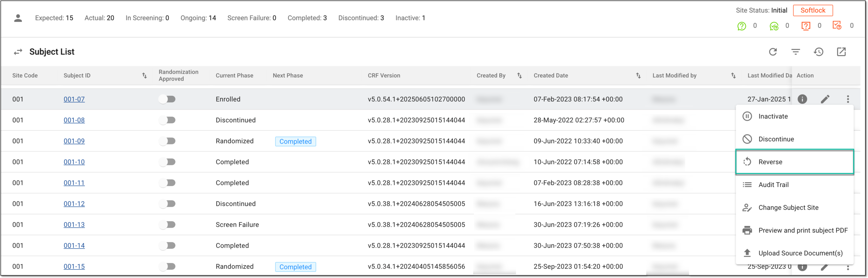This screenshot has width=868, height=278.
Task: Click the export open-in-new icon
Action: point(841,52)
